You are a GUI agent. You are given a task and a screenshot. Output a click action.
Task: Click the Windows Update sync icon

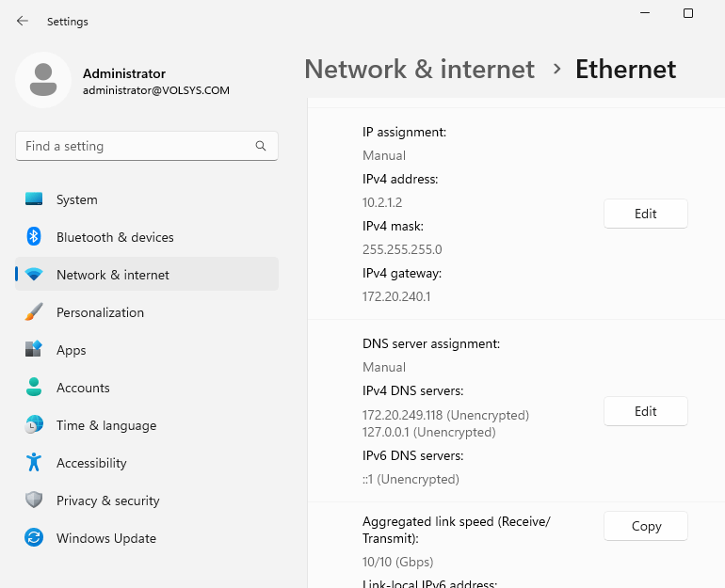34,538
